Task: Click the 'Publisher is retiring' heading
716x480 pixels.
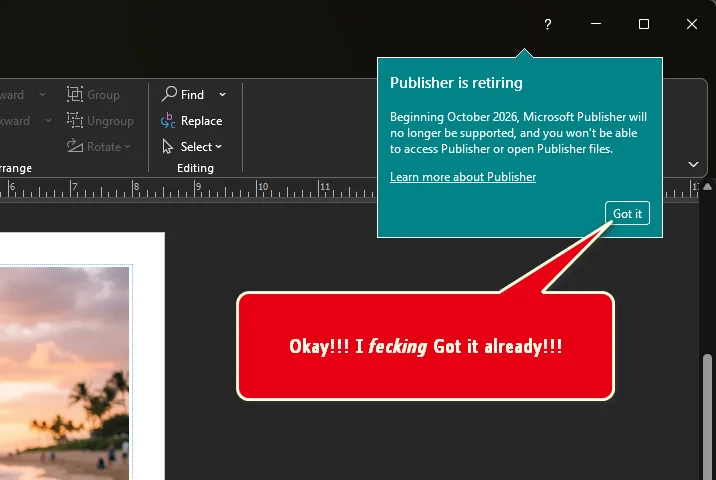Action: (456, 83)
